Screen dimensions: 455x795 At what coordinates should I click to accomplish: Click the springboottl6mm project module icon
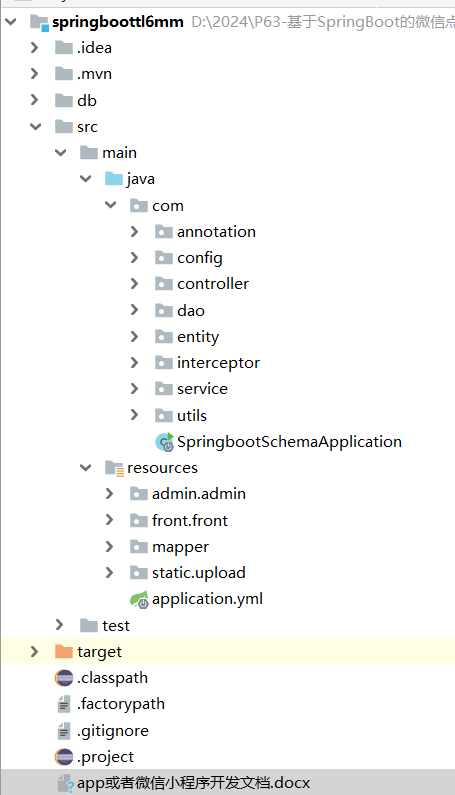tap(39, 22)
